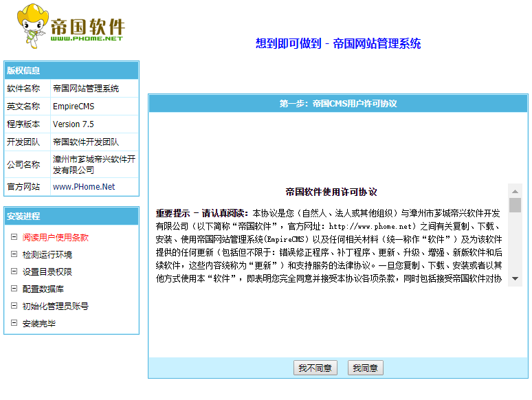The image size is (532, 400).
Task: Click the square icon beside 配置数据库
Action: 14,289
